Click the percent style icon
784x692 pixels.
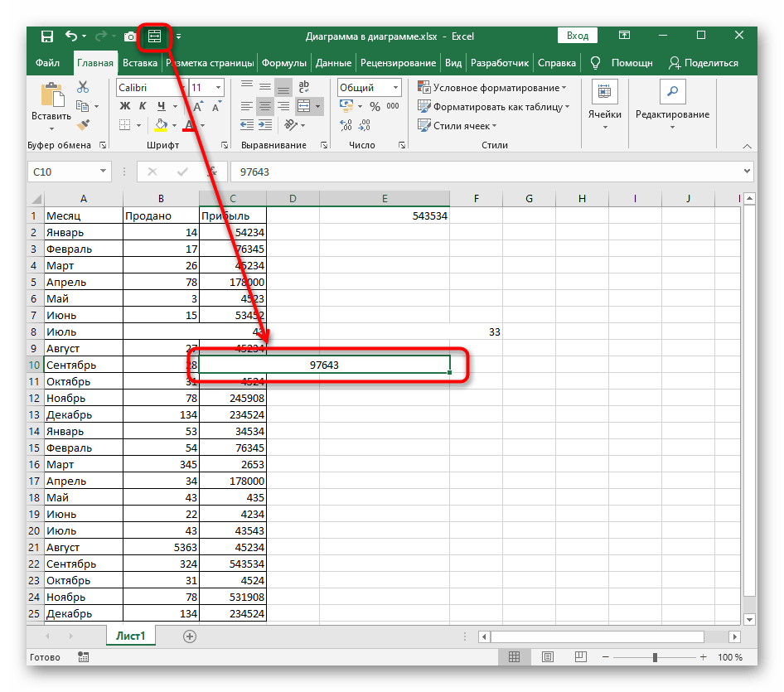pyautogui.click(x=375, y=106)
